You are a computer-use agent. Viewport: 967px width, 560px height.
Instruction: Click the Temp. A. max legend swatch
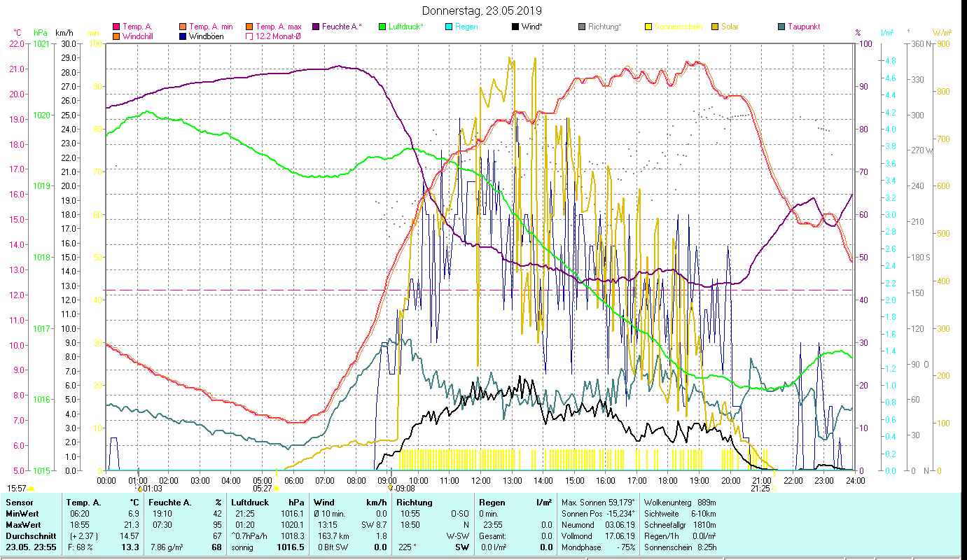coord(250,27)
